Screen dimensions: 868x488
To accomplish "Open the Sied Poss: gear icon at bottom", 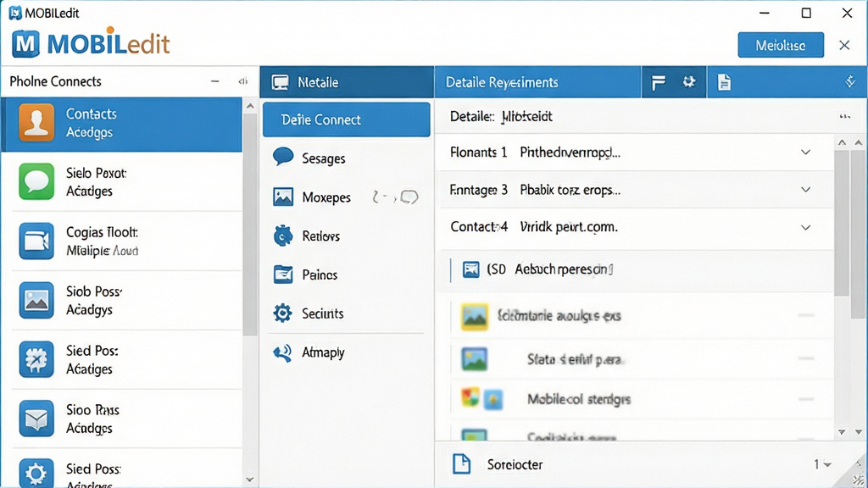I will coord(36,474).
